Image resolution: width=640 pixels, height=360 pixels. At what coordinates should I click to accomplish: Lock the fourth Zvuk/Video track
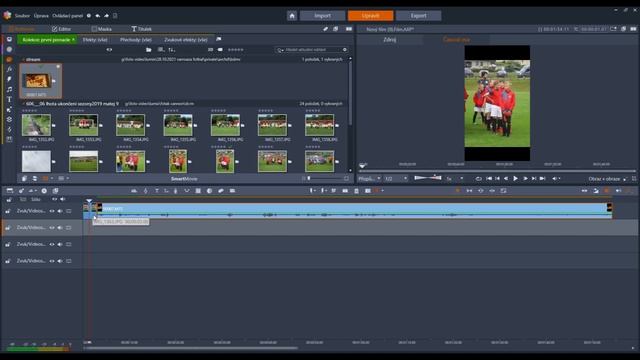[8, 261]
